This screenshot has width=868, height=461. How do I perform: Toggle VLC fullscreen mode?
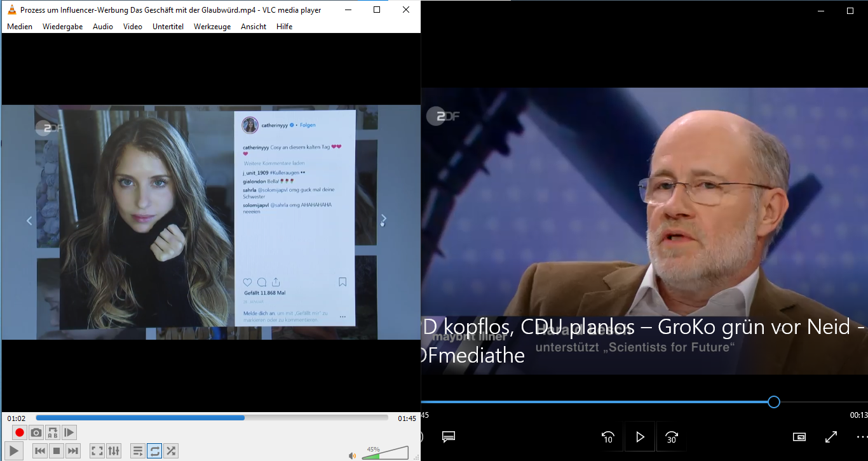pyautogui.click(x=97, y=451)
